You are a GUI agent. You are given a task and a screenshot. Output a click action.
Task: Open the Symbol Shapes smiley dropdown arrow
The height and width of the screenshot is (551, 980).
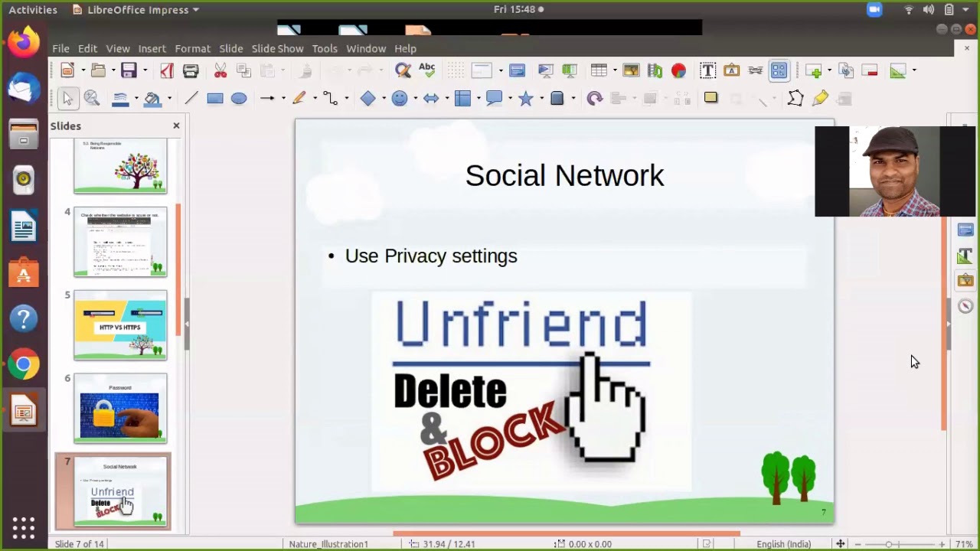[415, 99]
